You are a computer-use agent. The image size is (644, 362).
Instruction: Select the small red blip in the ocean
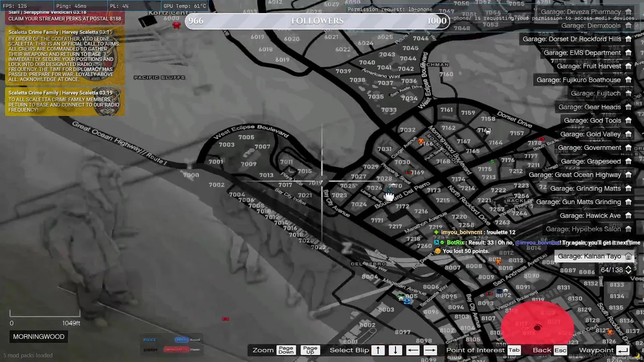pos(225,319)
